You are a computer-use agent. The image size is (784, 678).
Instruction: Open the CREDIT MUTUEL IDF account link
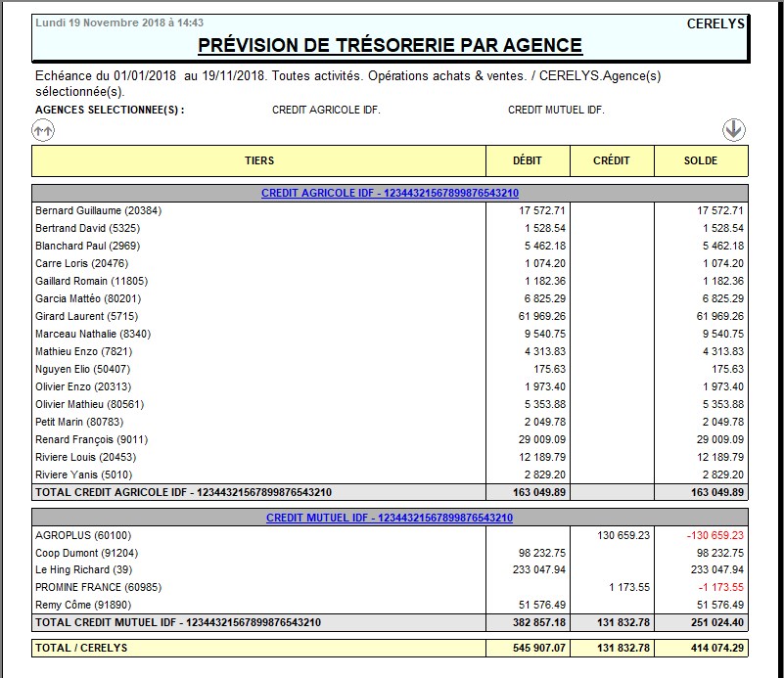390,518
